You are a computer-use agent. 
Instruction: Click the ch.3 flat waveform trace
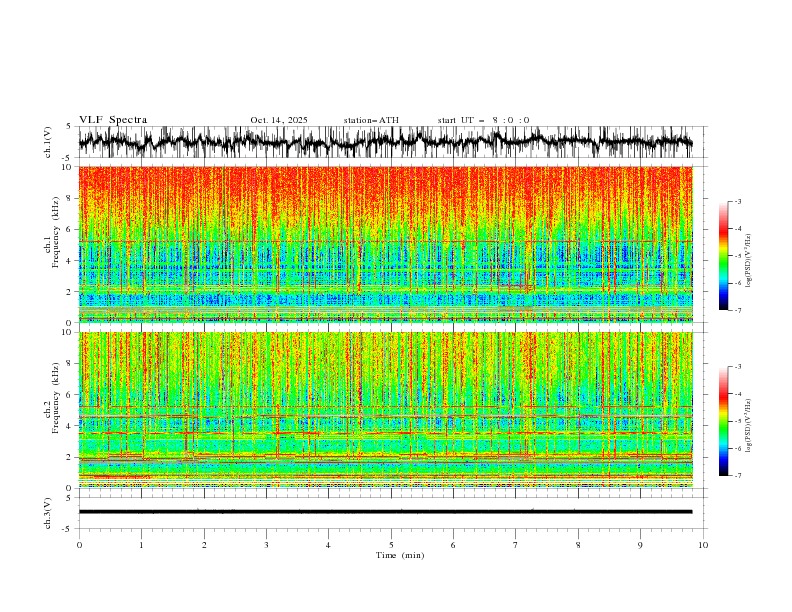point(385,512)
